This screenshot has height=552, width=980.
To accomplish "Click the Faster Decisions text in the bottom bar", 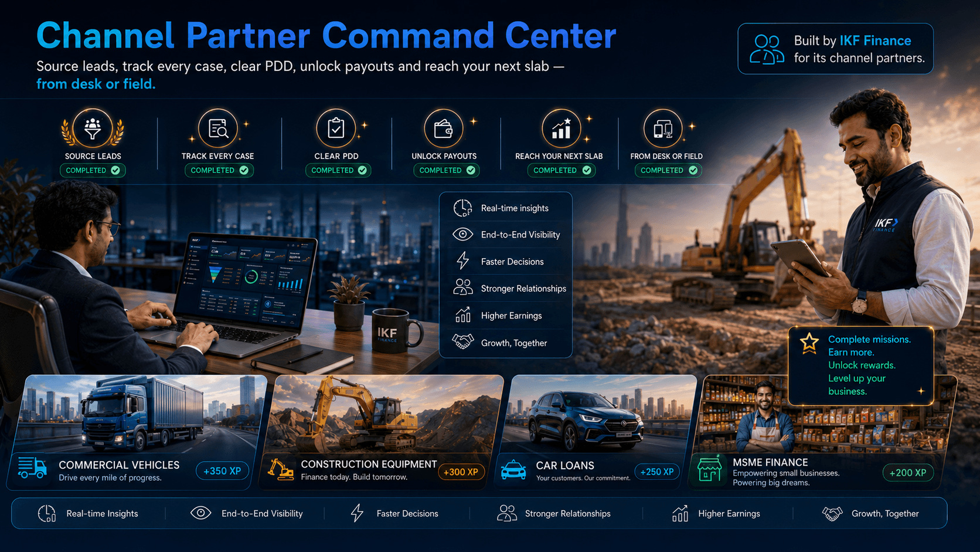I will tap(407, 514).
